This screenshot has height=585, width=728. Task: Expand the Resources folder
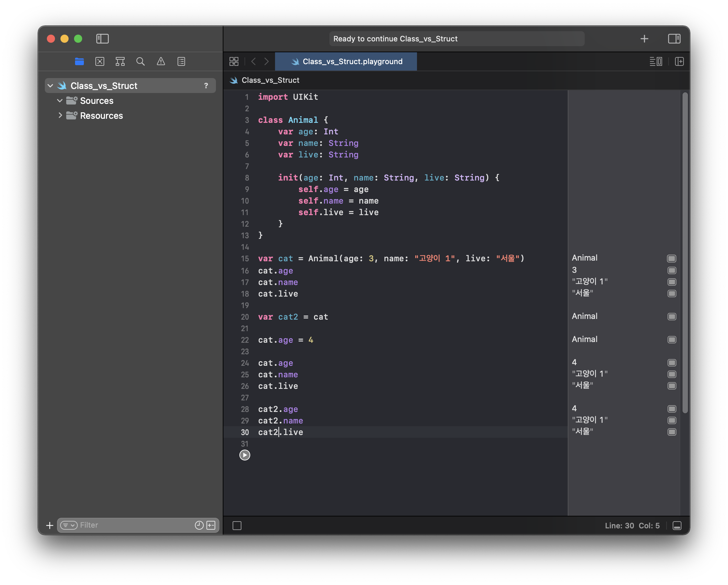coord(60,116)
